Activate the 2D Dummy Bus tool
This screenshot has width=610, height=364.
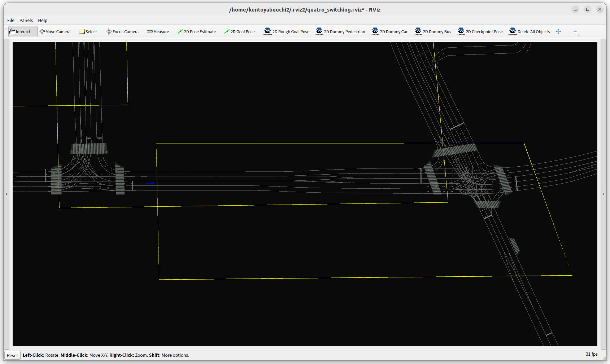[433, 32]
